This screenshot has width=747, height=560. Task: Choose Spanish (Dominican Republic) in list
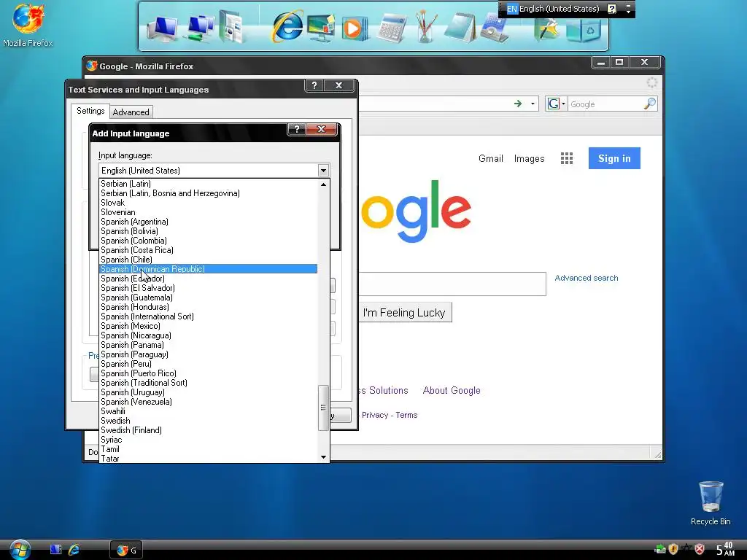point(208,269)
